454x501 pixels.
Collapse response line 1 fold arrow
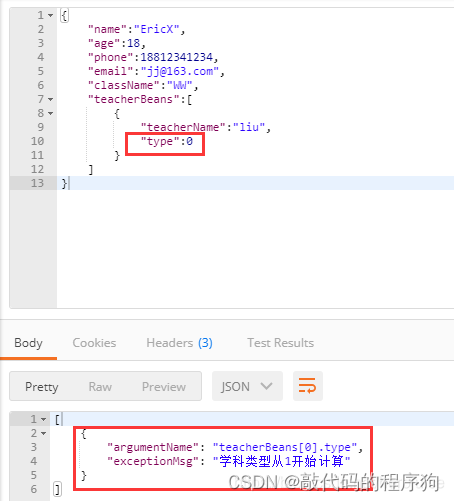coord(44,419)
